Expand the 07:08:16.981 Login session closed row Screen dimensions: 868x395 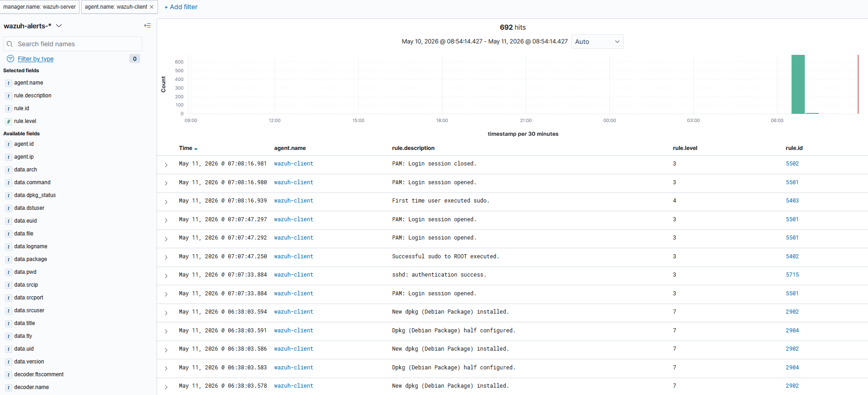[166, 165]
